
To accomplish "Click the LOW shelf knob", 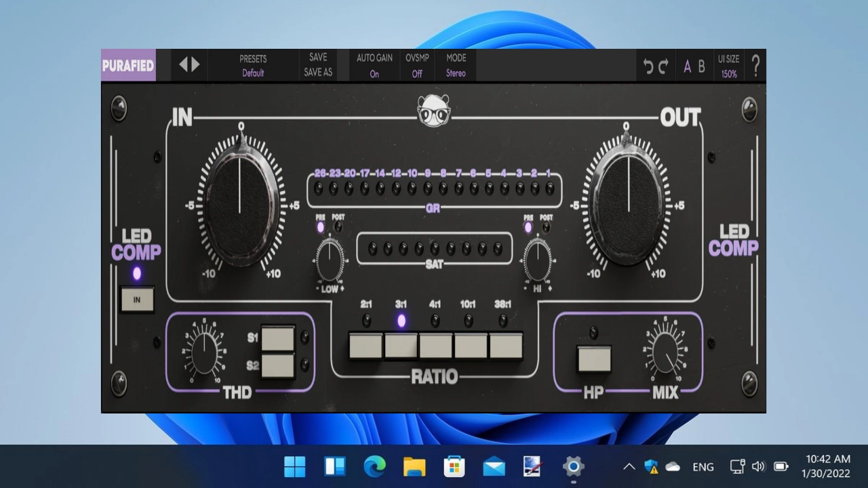I will click(x=330, y=261).
